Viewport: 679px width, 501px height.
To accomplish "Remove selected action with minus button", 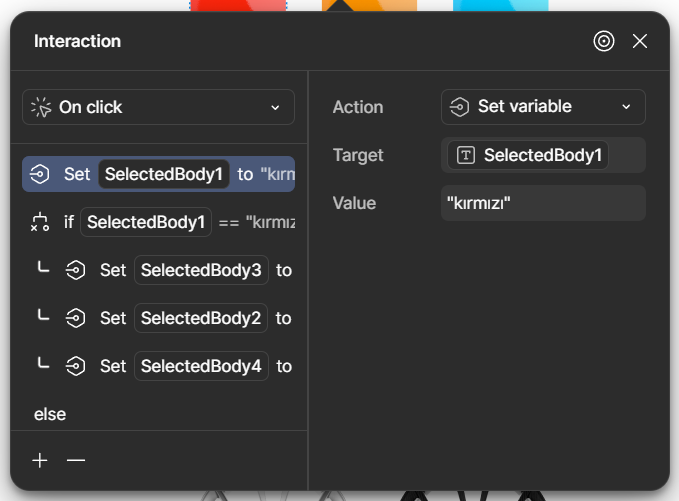I will click(x=76, y=460).
